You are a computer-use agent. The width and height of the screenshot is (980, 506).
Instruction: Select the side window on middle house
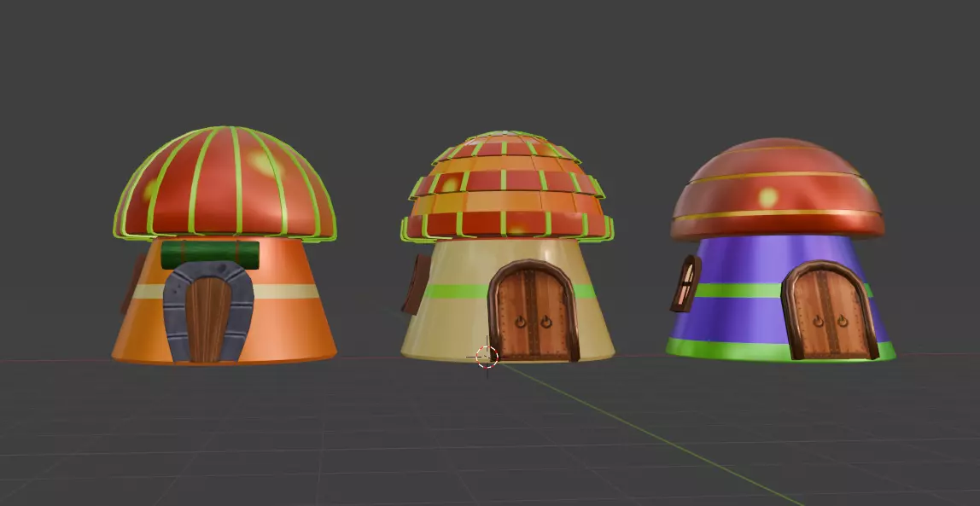pyautogui.click(x=417, y=283)
